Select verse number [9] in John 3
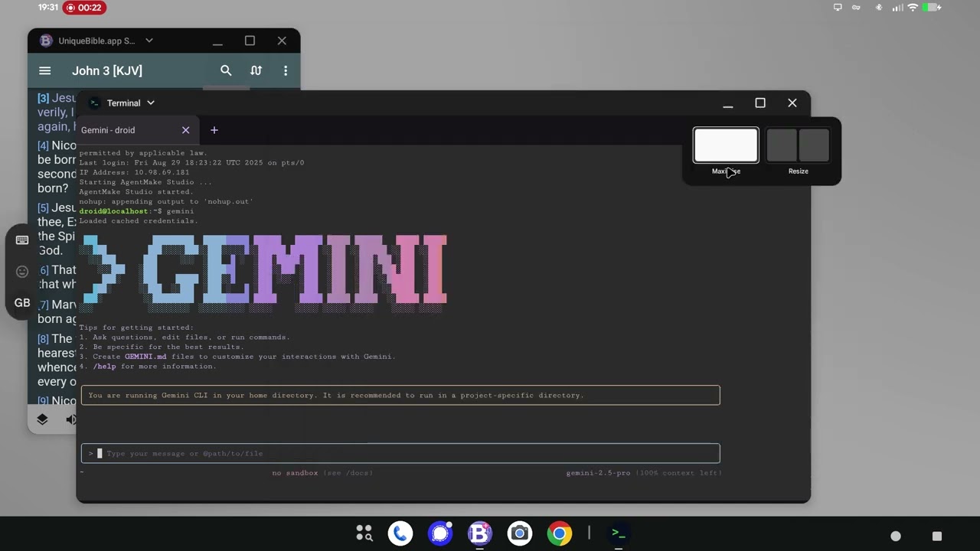The width and height of the screenshot is (980, 551). 43,401
